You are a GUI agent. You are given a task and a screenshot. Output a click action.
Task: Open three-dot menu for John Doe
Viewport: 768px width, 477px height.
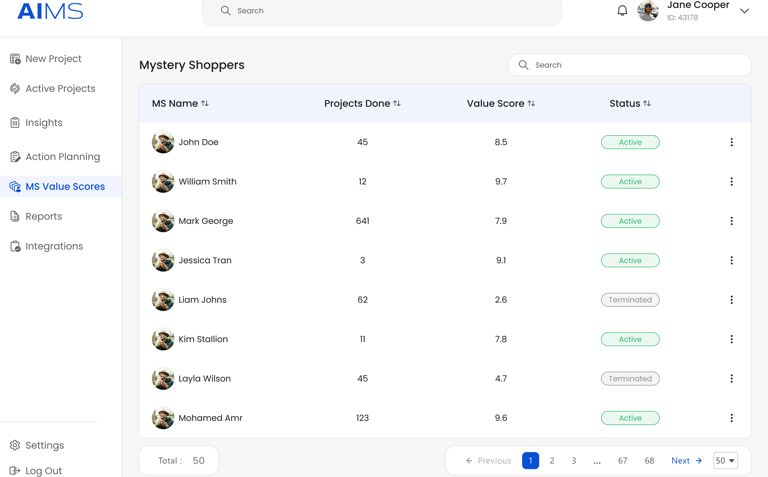(731, 142)
